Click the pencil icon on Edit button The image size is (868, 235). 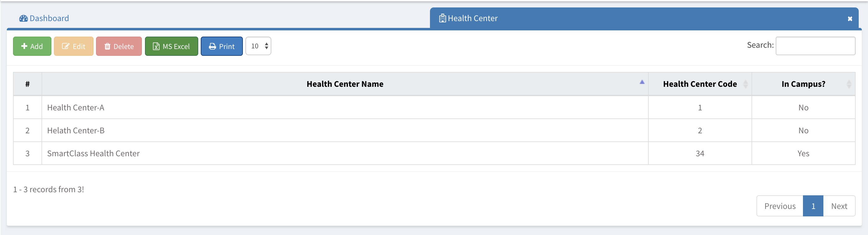pyautogui.click(x=66, y=46)
